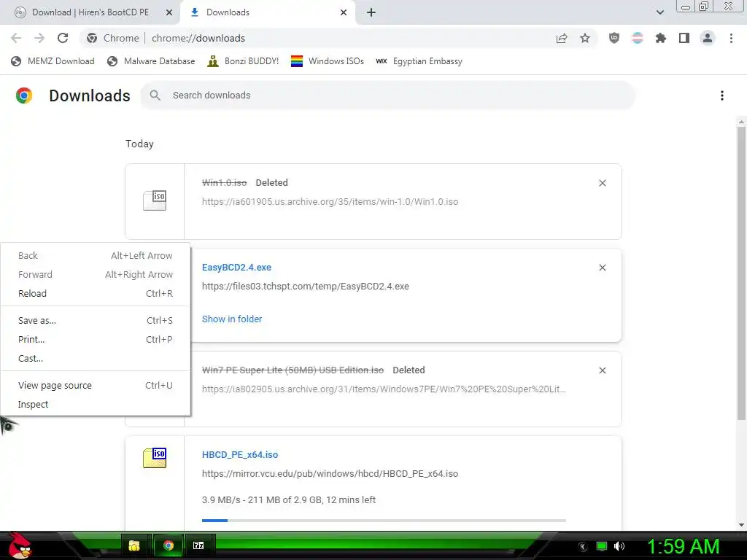This screenshot has height=560, width=747.
Task: Click Show in folder for EasyBCD2.4.exe
Action: (232, 319)
